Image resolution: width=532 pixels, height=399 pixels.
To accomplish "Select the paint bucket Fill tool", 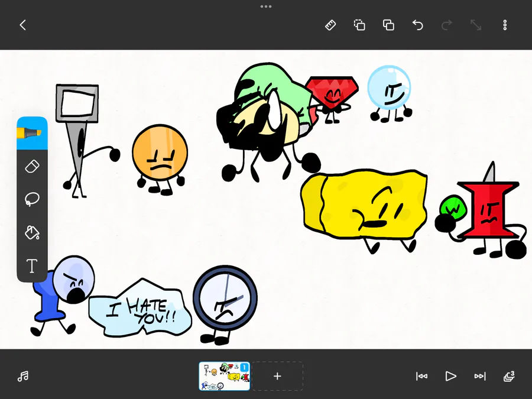I will click(x=32, y=232).
